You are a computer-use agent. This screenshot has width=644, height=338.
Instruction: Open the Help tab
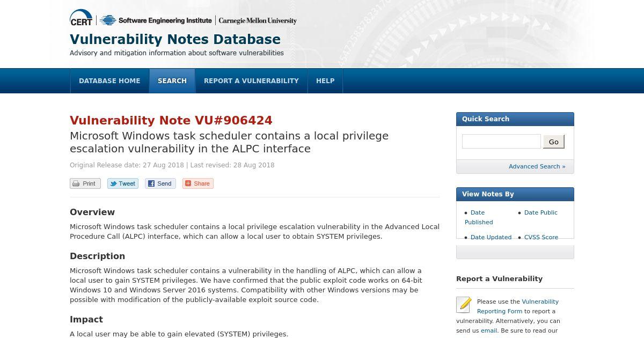(x=325, y=81)
